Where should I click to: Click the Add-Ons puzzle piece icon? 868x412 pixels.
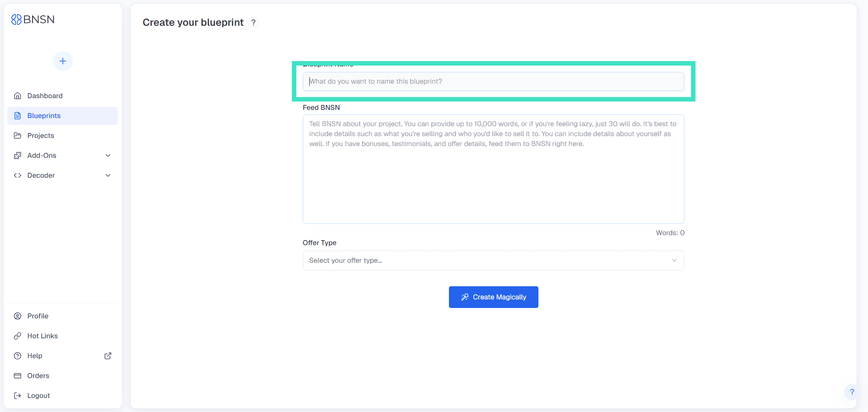18,156
